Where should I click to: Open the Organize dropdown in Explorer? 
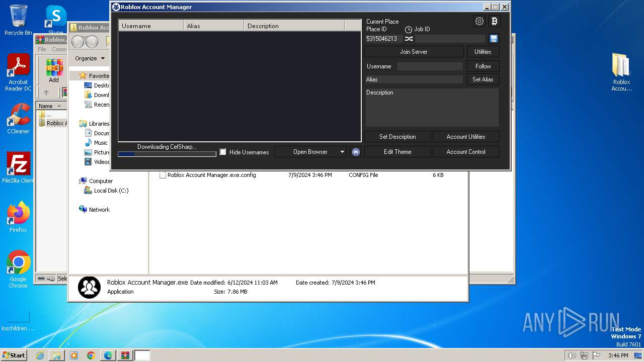[x=90, y=58]
